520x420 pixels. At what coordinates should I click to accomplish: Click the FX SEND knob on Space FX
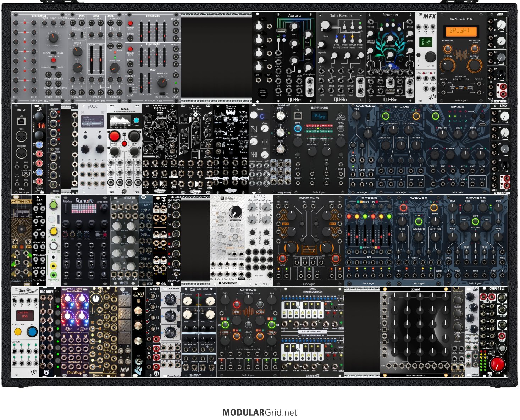click(x=448, y=65)
